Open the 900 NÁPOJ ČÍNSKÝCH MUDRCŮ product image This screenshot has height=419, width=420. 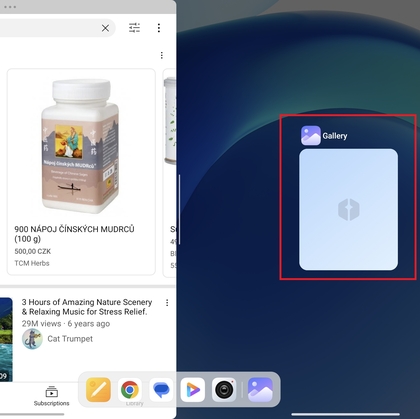(81, 146)
